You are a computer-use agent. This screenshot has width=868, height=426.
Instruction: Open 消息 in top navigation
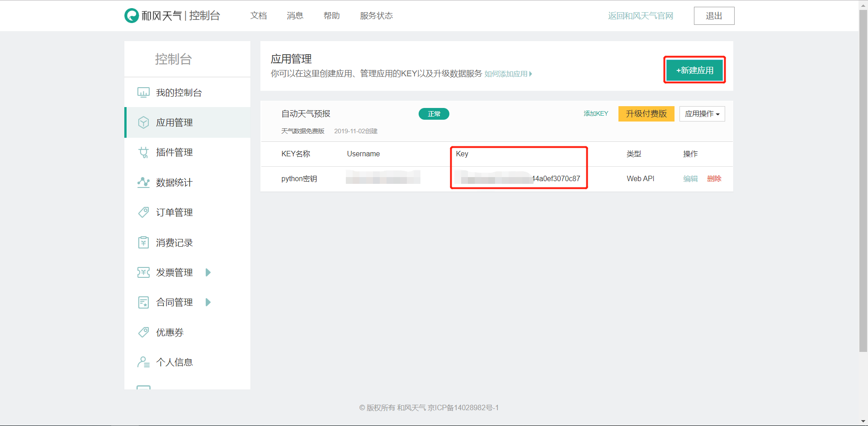click(x=295, y=16)
